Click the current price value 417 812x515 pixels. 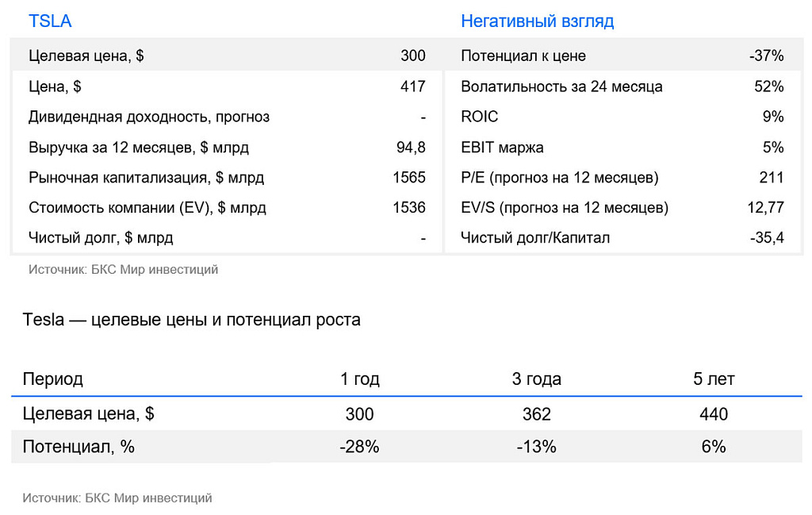pyautogui.click(x=412, y=86)
